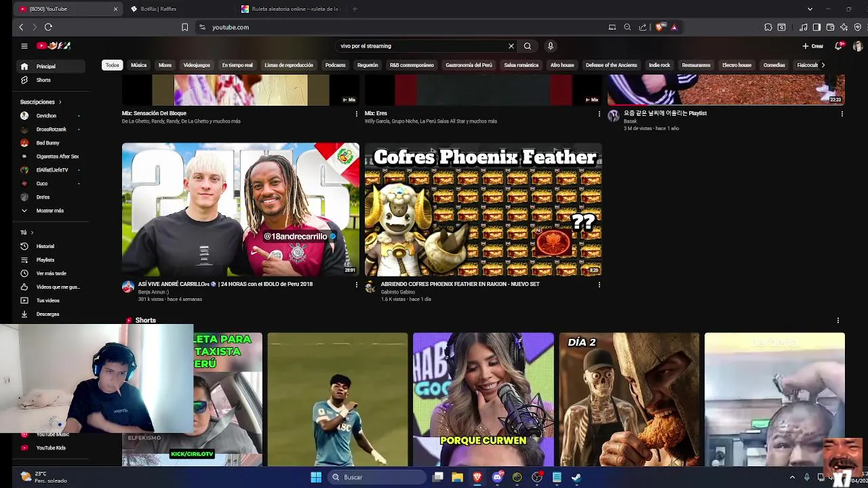Open Tus videos in sidebar

click(x=51, y=300)
